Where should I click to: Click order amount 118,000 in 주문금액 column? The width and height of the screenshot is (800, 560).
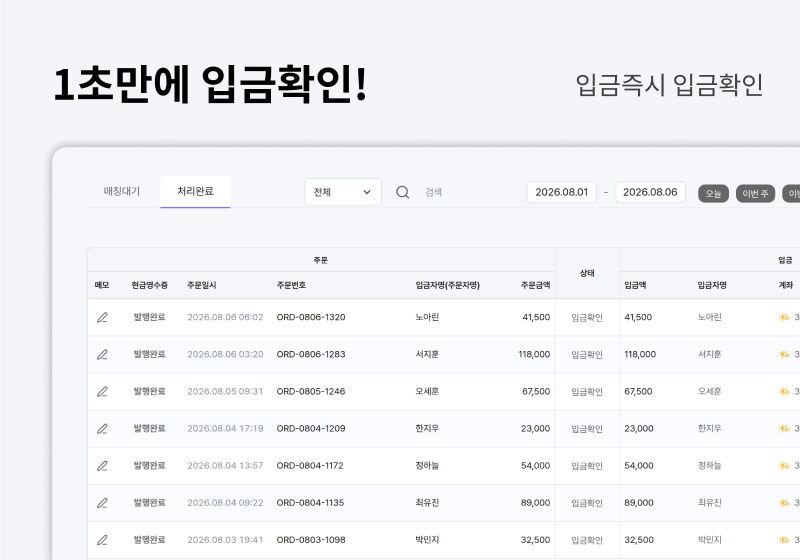[x=534, y=354]
